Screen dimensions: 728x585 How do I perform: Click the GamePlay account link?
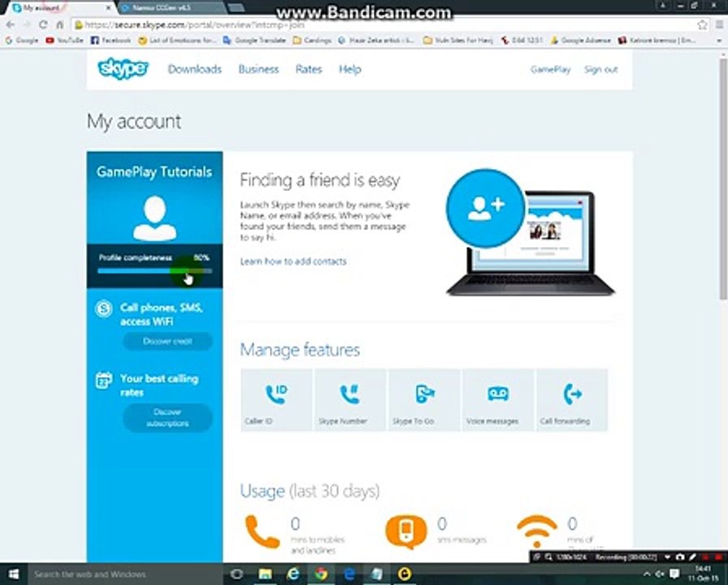point(550,70)
